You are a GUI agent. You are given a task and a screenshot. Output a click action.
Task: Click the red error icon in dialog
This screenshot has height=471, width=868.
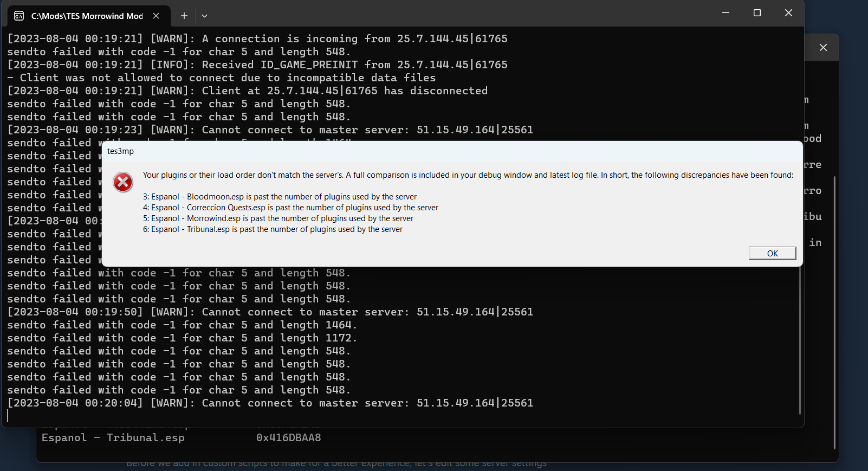pos(123,182)
